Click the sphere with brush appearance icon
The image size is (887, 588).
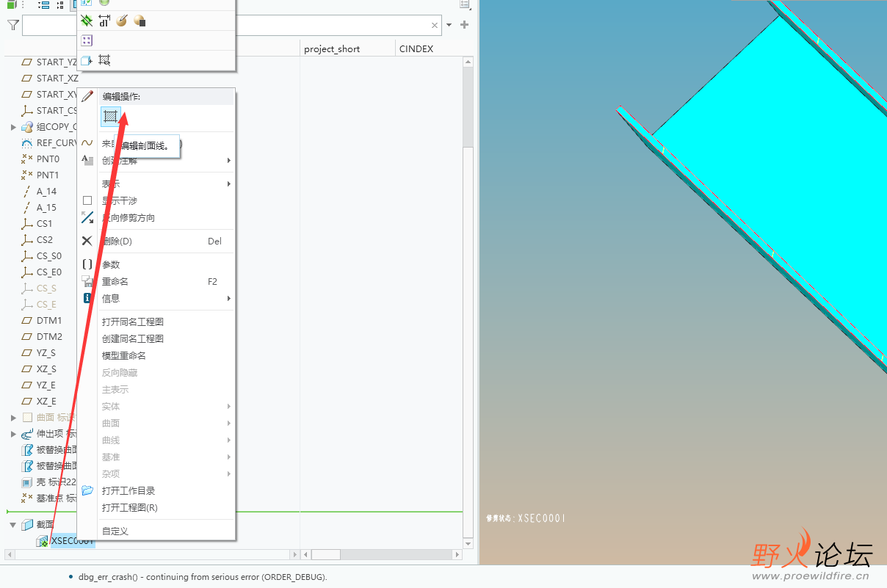[x=122, y=21]
